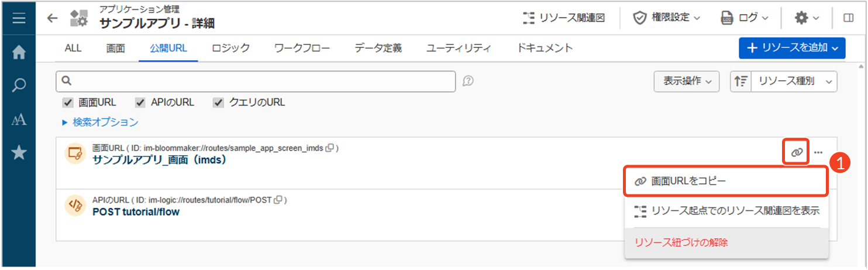Uncheck the 画面URL checkbox
This screenshot has width=868, height=270.
[68, 102]
